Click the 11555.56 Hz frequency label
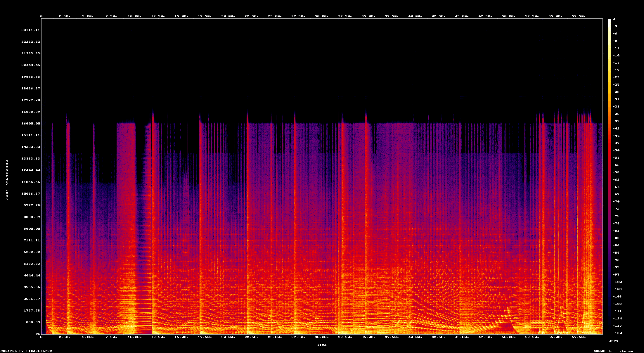 [x=31, y=182]
